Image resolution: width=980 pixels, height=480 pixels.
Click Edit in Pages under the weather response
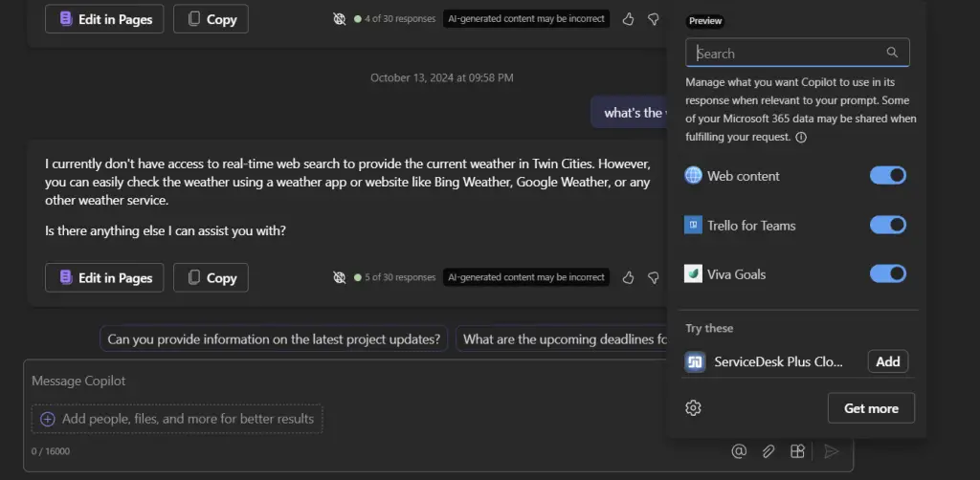point(104,278)
